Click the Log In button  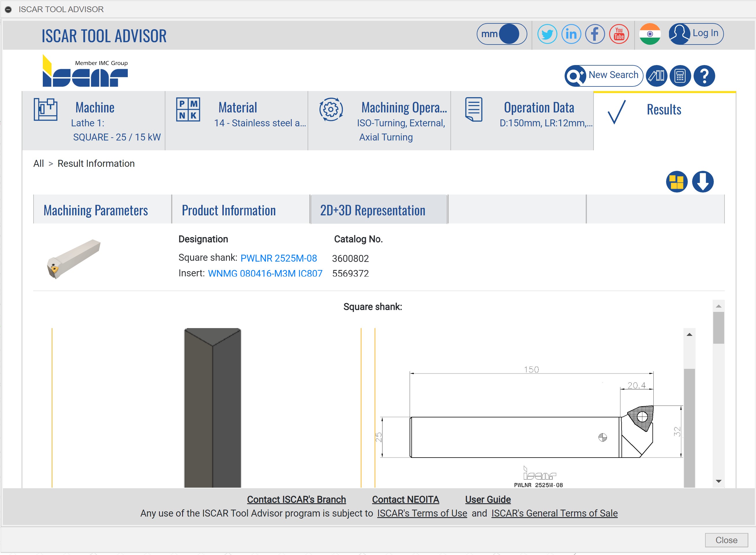(696, 34)
